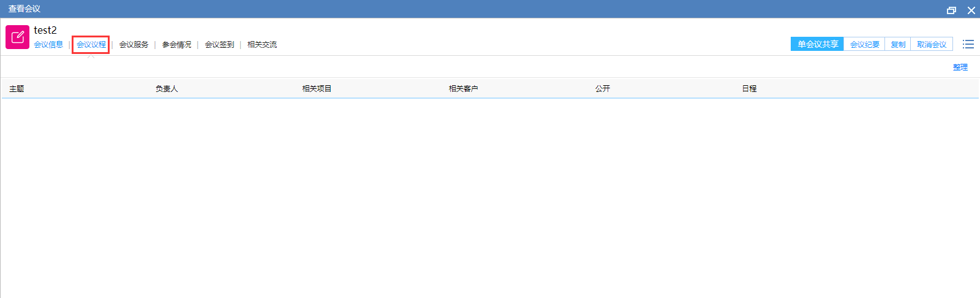Image resolution: width=980 pixels, height=298 pixels.
Task: Click the restore window icon
Action: [x=951, y=10]
